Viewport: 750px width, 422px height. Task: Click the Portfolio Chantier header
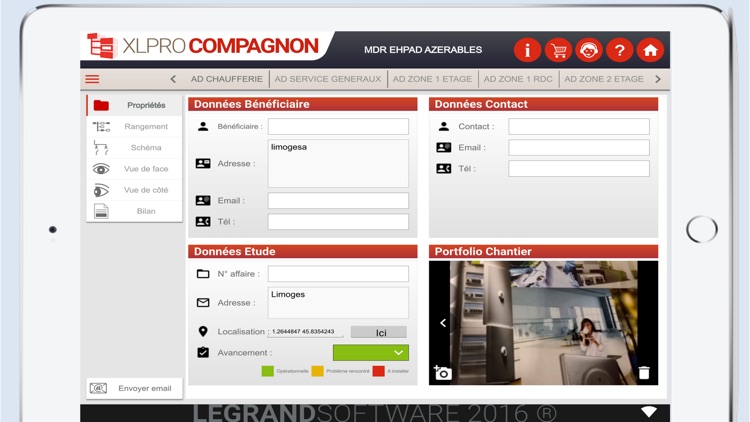543,252
